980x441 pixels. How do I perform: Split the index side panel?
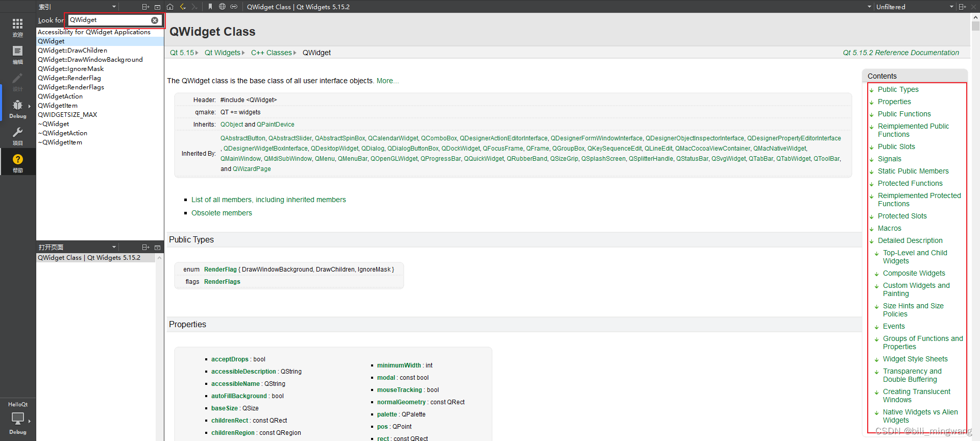(145, 7)
